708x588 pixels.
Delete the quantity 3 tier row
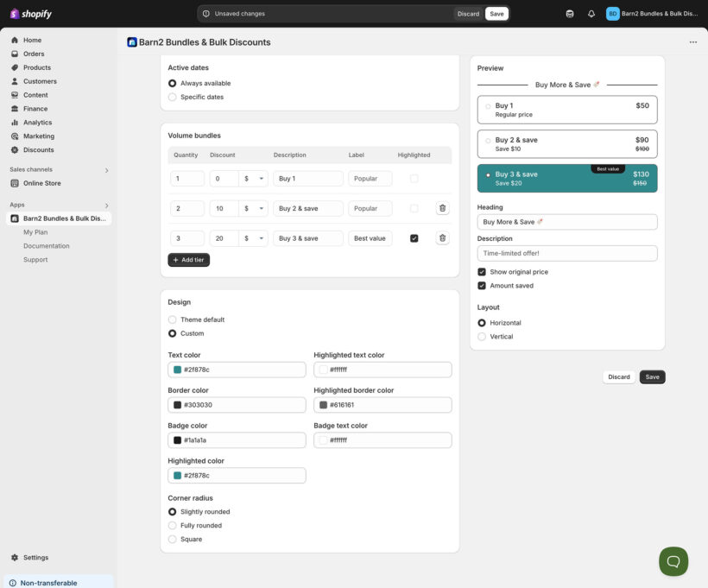pyautogui.click(x=442, y=238)
